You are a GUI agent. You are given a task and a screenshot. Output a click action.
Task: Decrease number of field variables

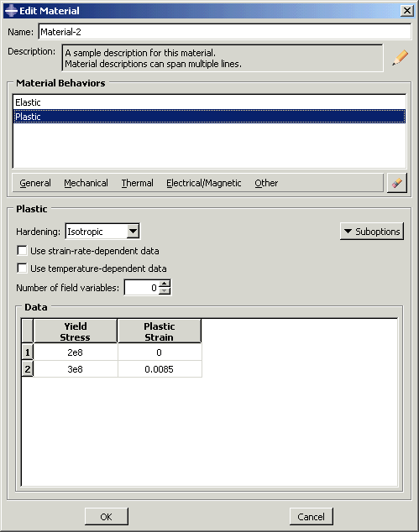coord(165,291)
